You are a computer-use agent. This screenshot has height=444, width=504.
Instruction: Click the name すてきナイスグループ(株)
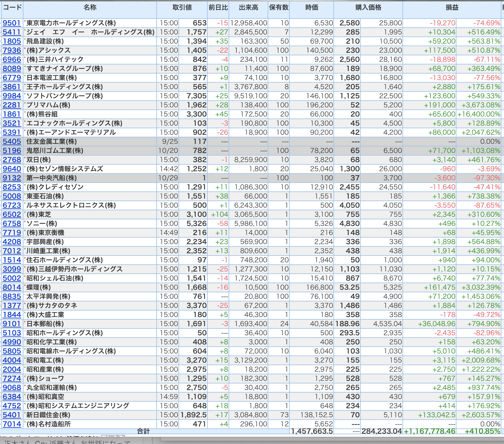(64, 69)
